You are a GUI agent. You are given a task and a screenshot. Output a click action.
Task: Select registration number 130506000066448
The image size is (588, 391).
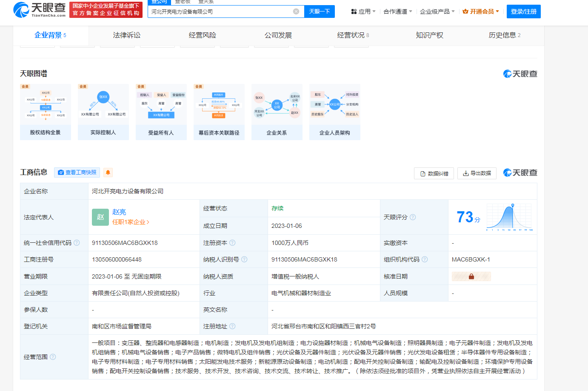[x=117, y=259]
